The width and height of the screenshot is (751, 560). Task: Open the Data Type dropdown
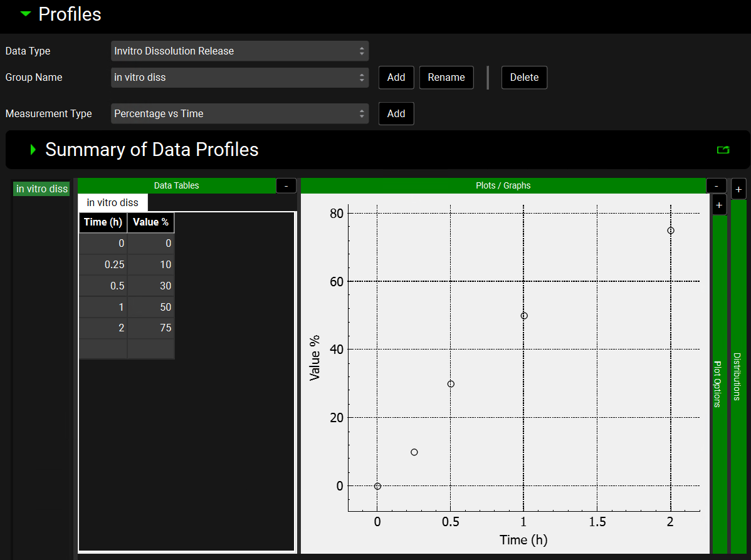coord(239,51)
